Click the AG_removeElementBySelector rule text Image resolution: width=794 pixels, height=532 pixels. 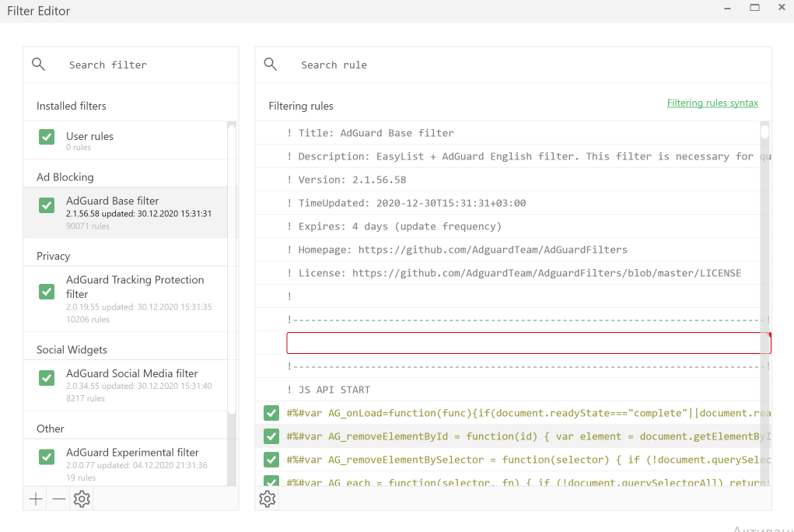528,460
